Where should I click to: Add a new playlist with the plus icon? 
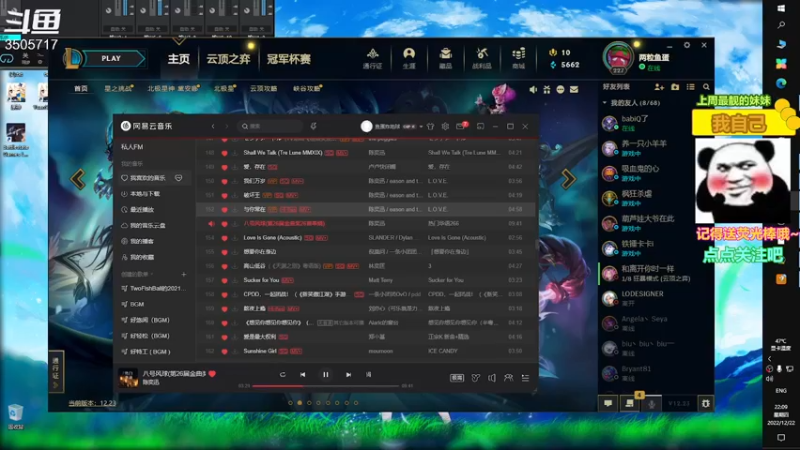coord(184,274)
